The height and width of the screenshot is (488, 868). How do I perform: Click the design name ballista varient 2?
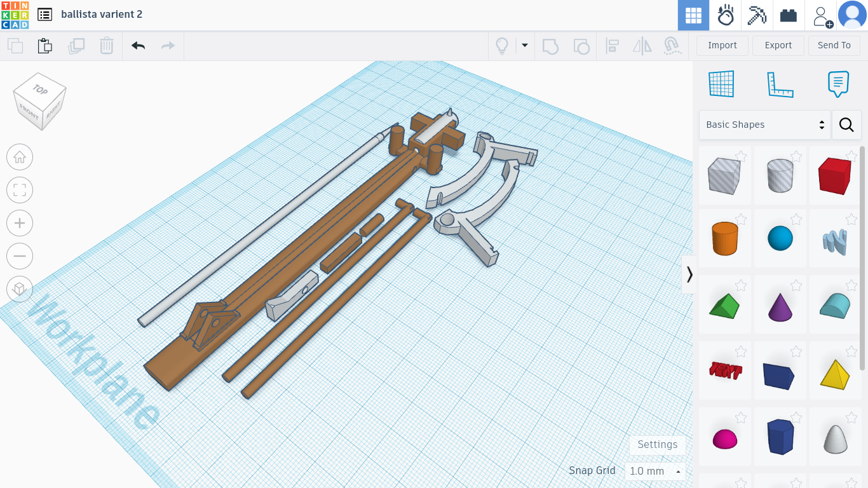(x=102, y=14)
